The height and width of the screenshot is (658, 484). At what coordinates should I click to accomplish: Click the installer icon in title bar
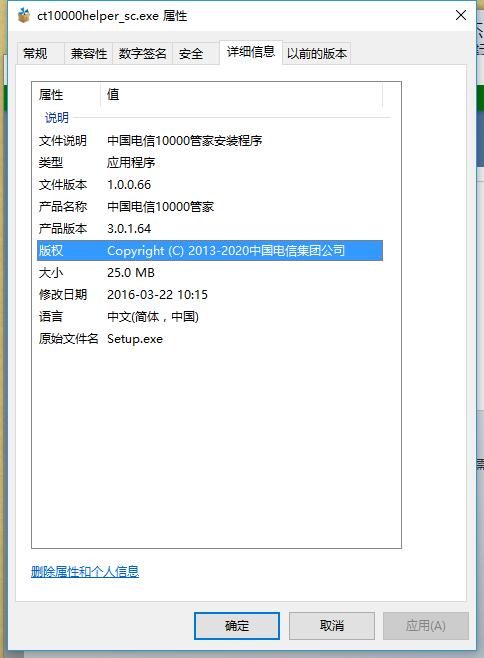click(24, 16)
